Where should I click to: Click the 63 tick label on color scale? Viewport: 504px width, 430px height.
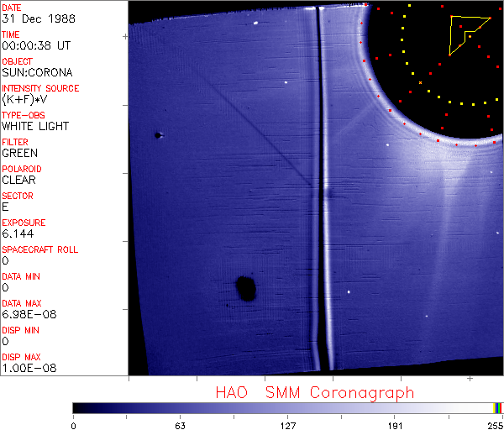(x=180, y=426)
